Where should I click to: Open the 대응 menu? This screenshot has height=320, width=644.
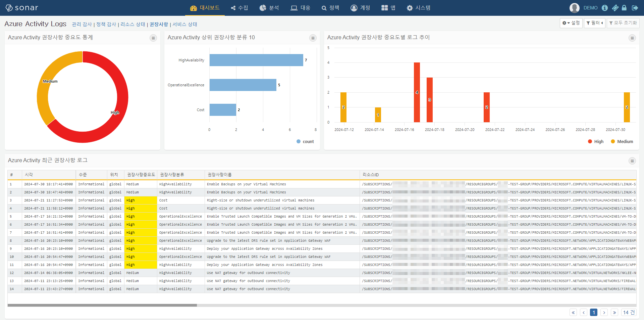point(300,8)
